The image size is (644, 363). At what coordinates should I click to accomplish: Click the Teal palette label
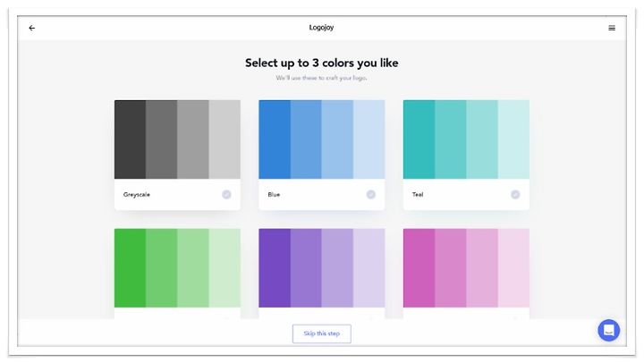418,195
